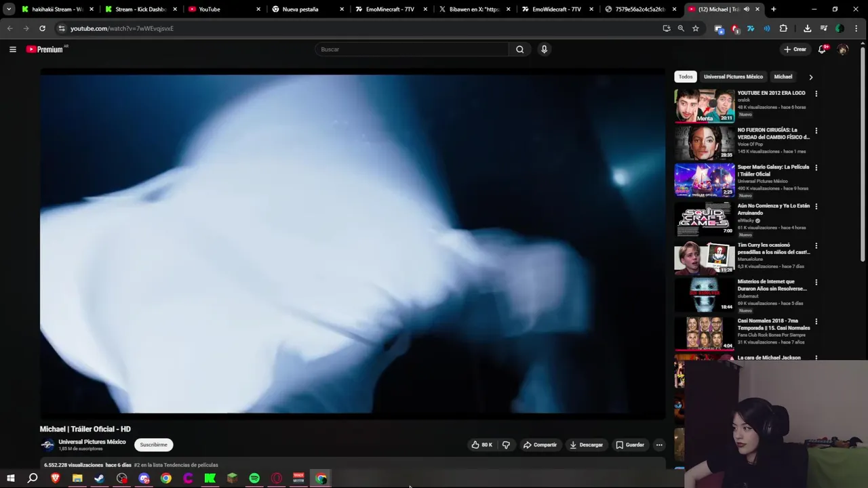Screen dimensions: 868x488
Task: Open Windows Start button on taskbar
Action: 10,479
